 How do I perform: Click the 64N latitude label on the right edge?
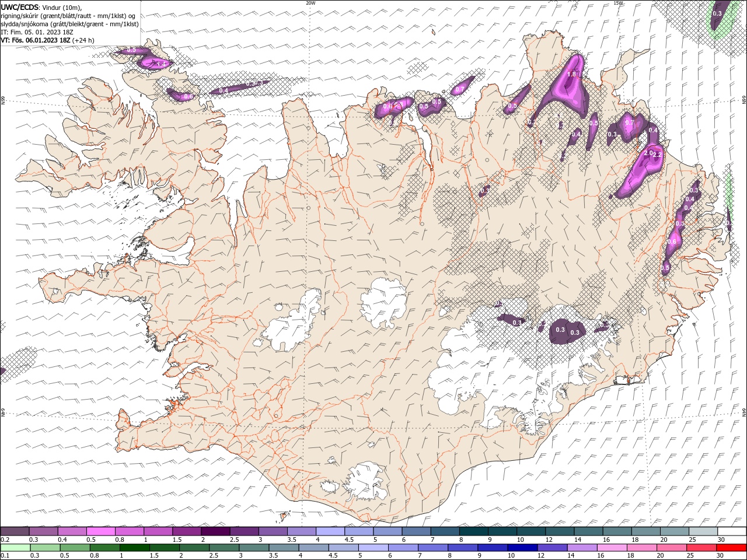[x=744, y=412]
